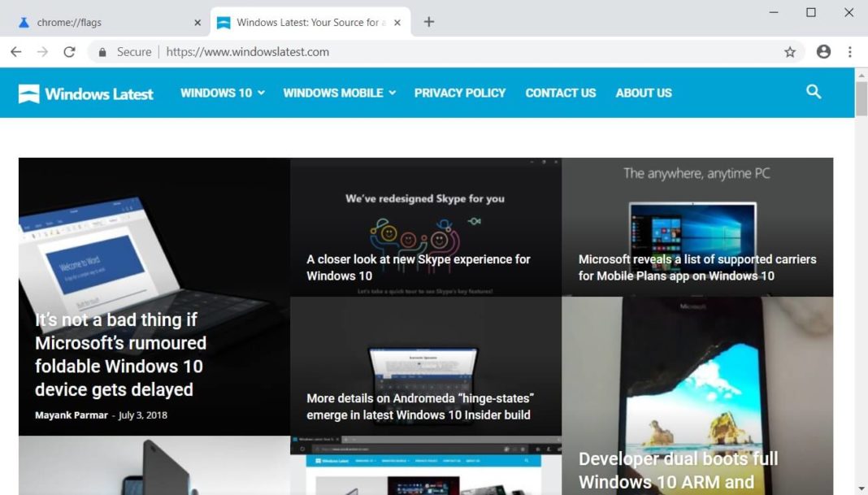
Task: View the secure padlock site info
Action: pos(102,52)
